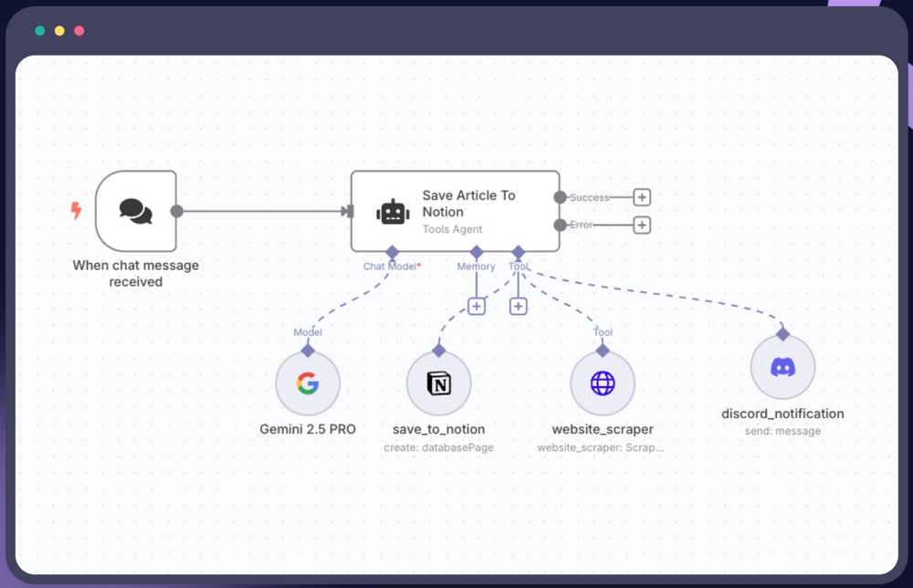Click the chat trigger output port dot
Viewport: 913px width, 588px height.
(x=177, y=211)
